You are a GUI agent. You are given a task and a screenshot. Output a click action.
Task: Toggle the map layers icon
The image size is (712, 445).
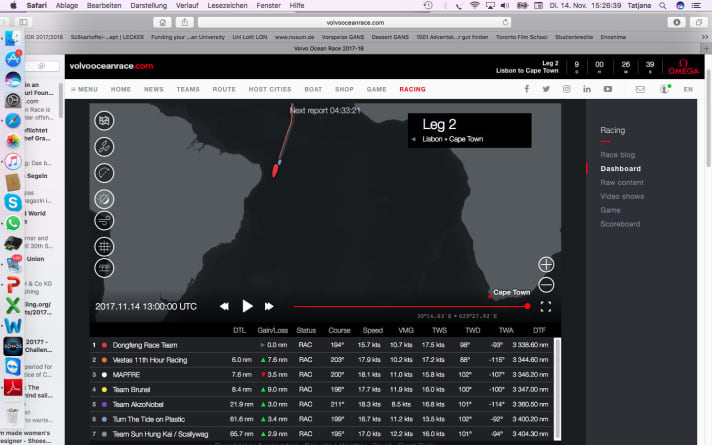[104, 121]
